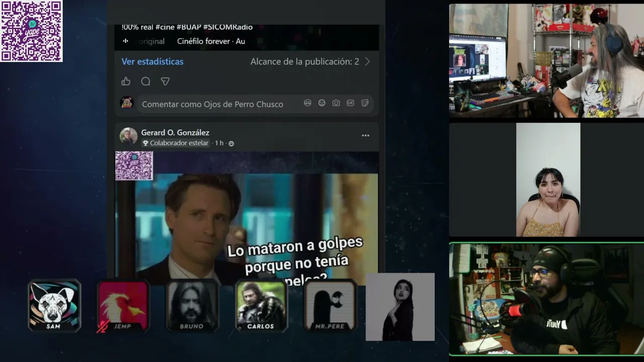This screenshot has height=362, width=644.
Task: Select the CARLOS avatar
Action: 261,306
